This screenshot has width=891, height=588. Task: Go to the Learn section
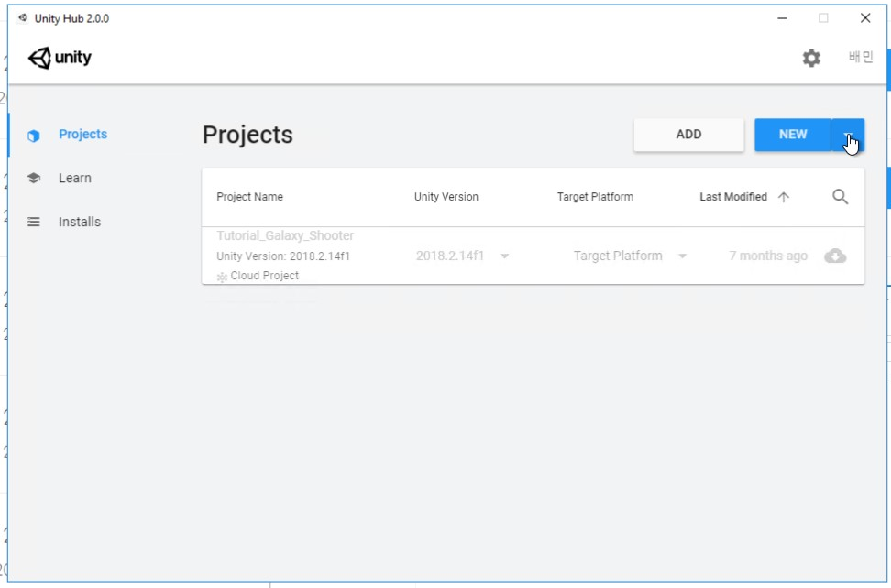75,179
